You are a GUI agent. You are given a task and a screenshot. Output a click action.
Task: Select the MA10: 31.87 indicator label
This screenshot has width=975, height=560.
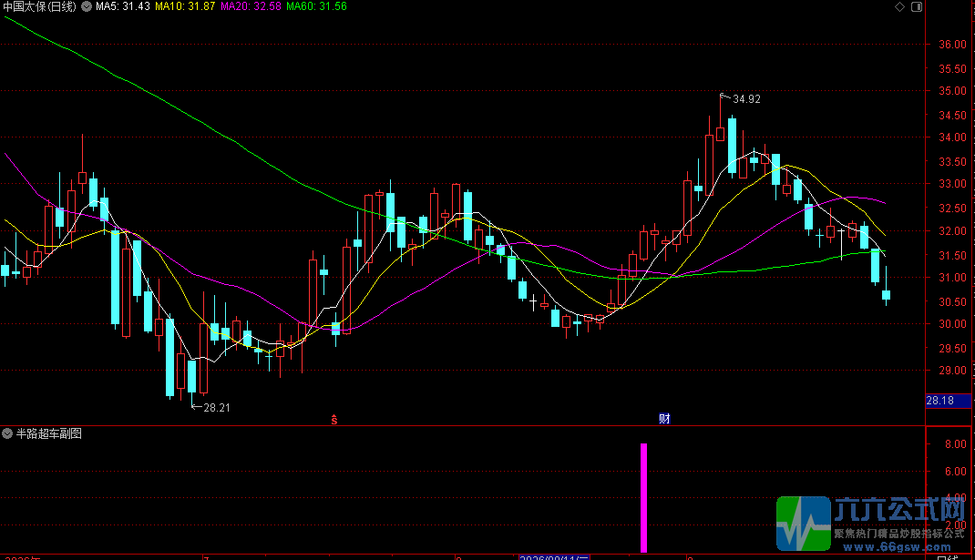click(x=185, y=6)
